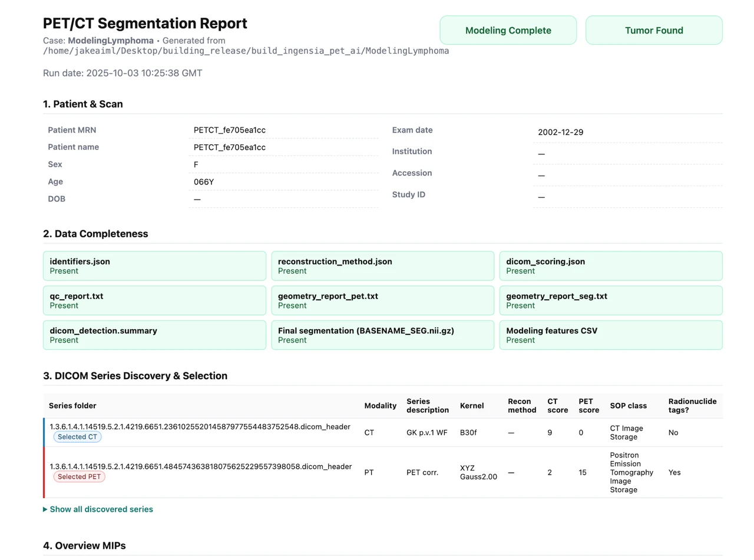Click the Modeling features CSV card
This screenshot has width=754, height=560.
pos(611,335)
